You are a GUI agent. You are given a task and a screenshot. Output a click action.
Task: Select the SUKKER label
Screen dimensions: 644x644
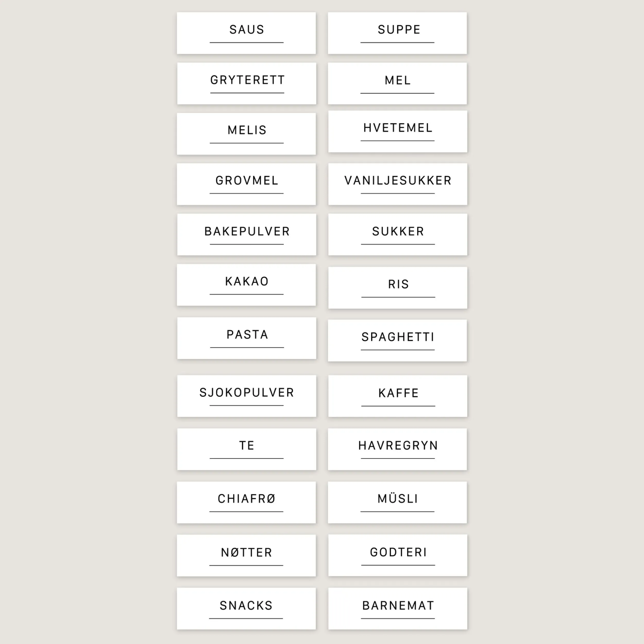398,234
